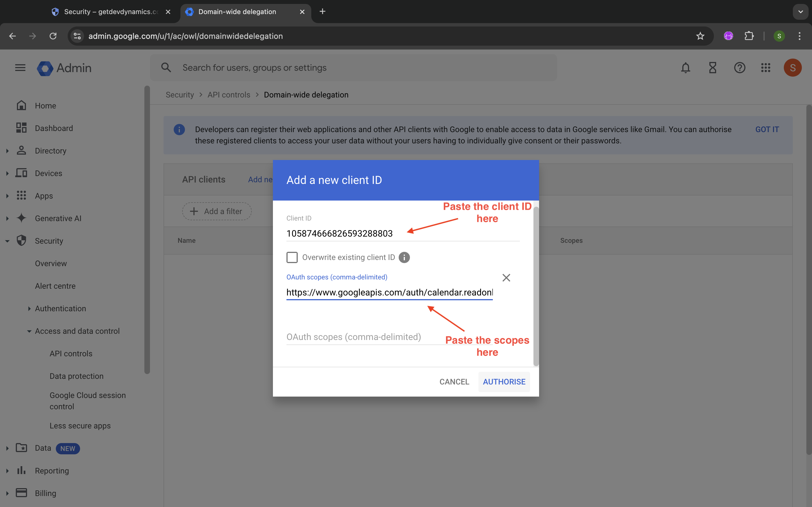The image size is (812, 507).
Task: Open the browser extensions puzzle icon
Action: pyautogui.click(x=749, y=36)
